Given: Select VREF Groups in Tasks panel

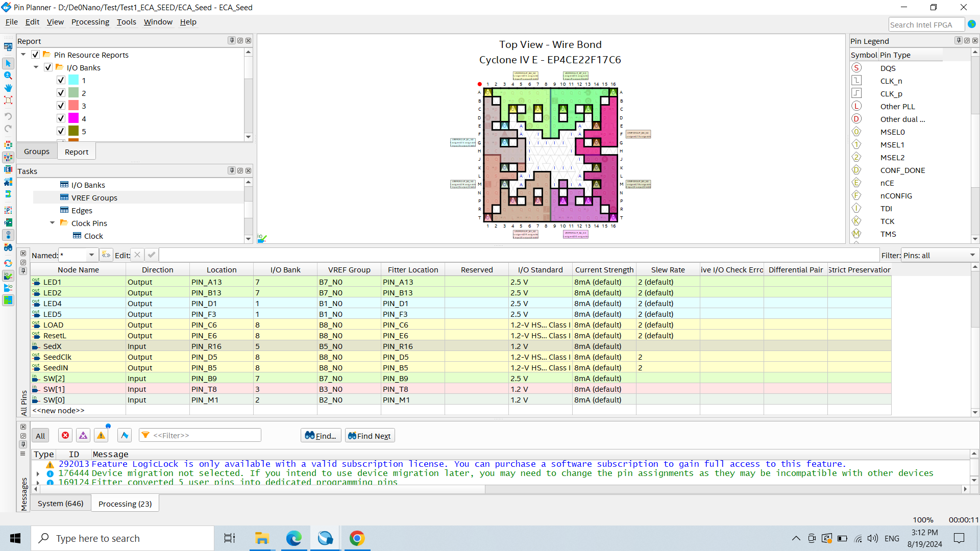Looking at the screenshot, I should coord(94,197).
